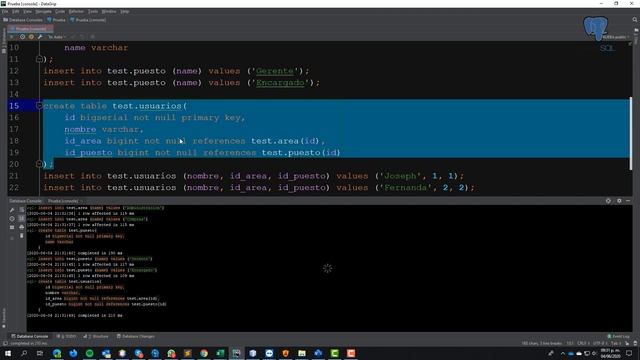Hide the services panel with minus icon
Screen dimensions: 640x360
click(x=628, y=201)
